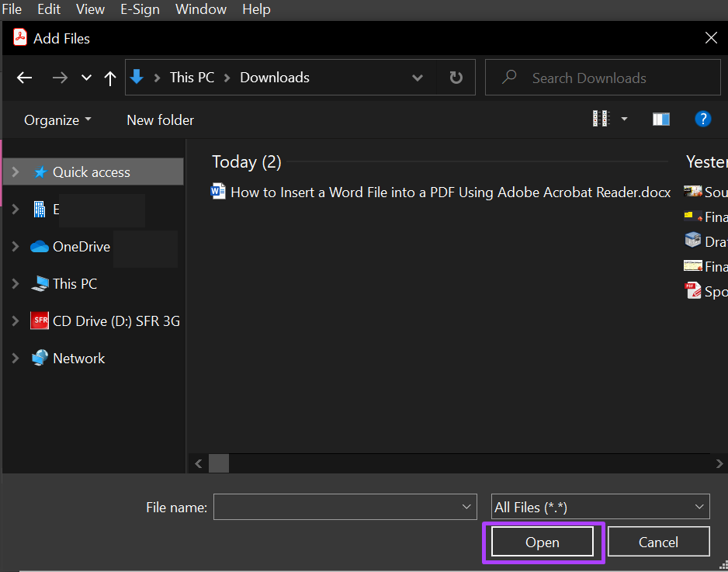Toggle the preview pane icon

coord(660,120)
